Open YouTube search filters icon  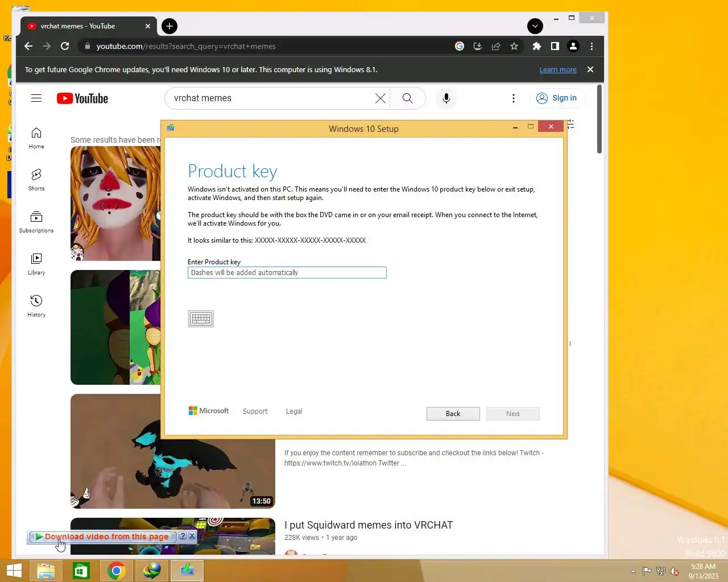click(571, 124)
